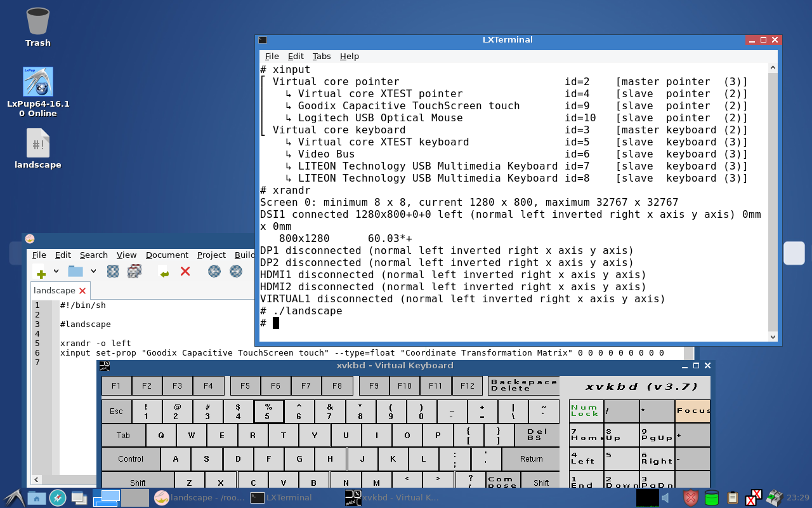Click Geany horizontal scrollbar left arrow
The width and height of the screenshot is (812, 508).
[36, 480]
